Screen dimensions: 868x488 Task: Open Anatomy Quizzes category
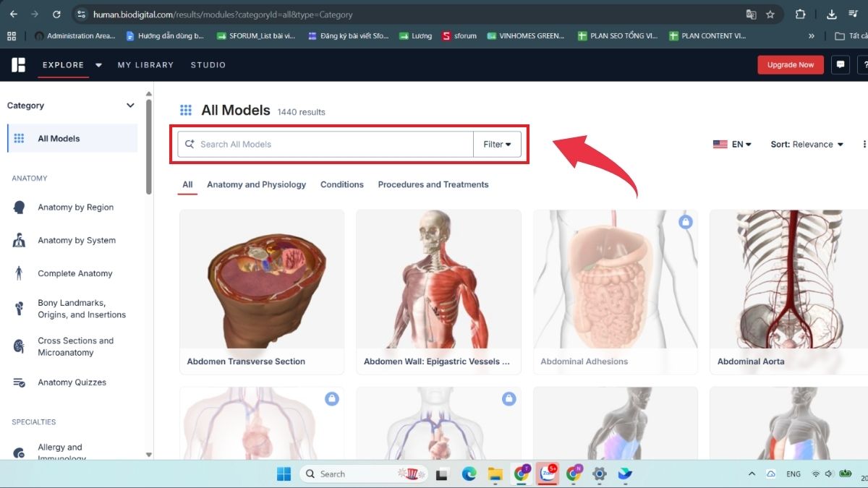pyautogui.click(x=72, y=382)
